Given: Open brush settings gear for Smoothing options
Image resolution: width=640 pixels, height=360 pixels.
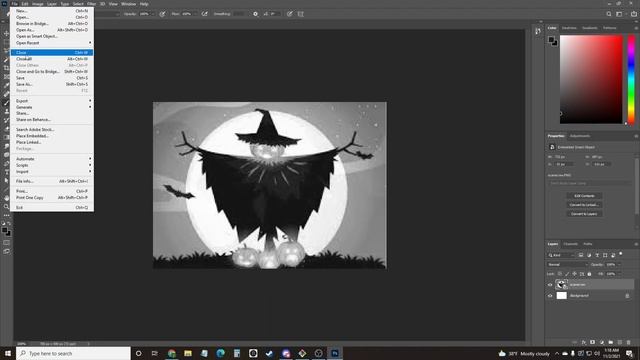Looking at the screenshot, I should 256,14.
